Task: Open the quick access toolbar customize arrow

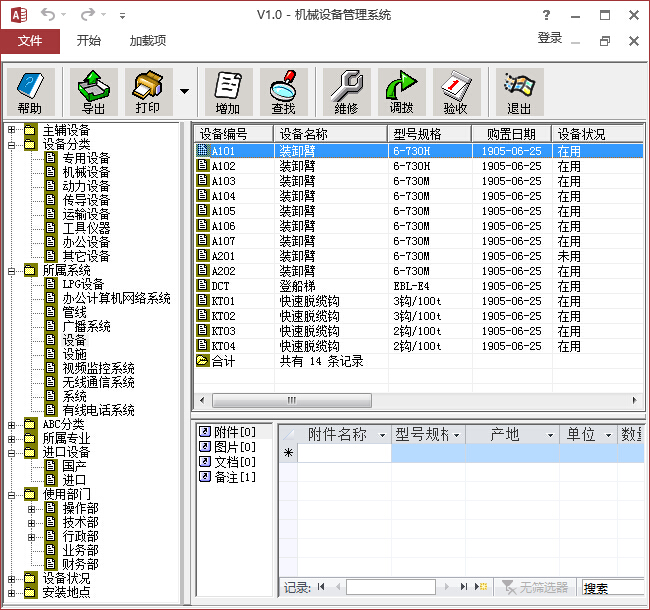Action: pos(122,16)
